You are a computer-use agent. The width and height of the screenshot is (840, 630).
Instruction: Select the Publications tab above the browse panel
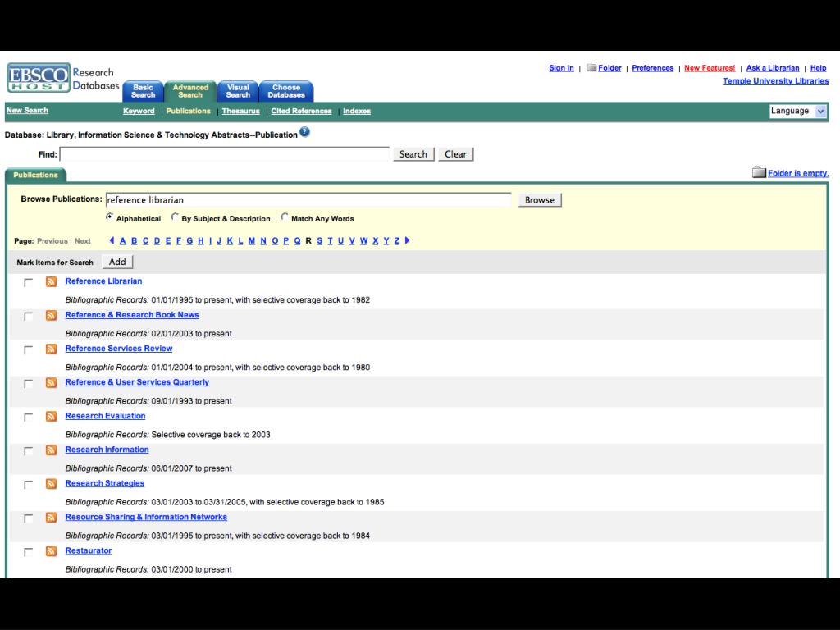(x=35, y=176)
